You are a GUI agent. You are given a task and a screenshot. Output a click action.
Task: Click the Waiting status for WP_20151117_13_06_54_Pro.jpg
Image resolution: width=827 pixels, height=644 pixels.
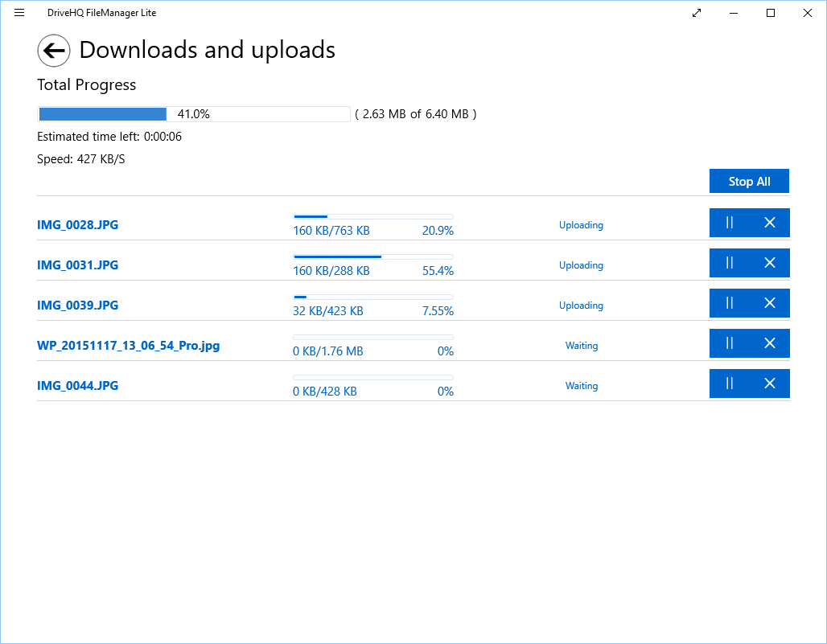tap(582, 346)
